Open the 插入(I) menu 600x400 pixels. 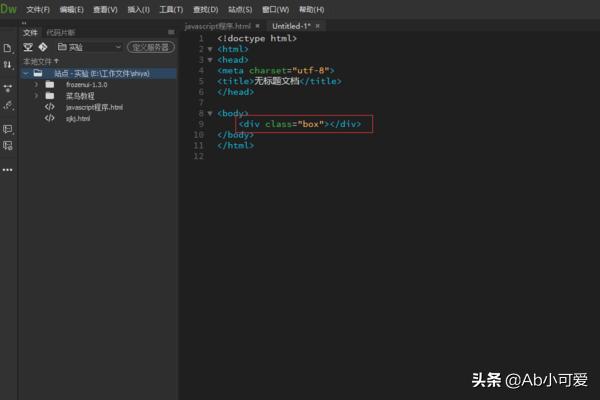(x=138, y=9)
